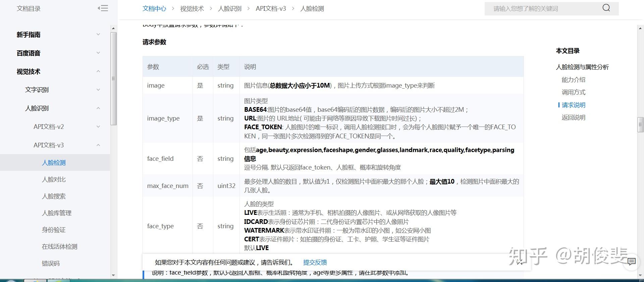This screenshot has height=282, width=644.
Task: Select 视觉技术 in the sidebar
Action: click(x=29, y=72)
